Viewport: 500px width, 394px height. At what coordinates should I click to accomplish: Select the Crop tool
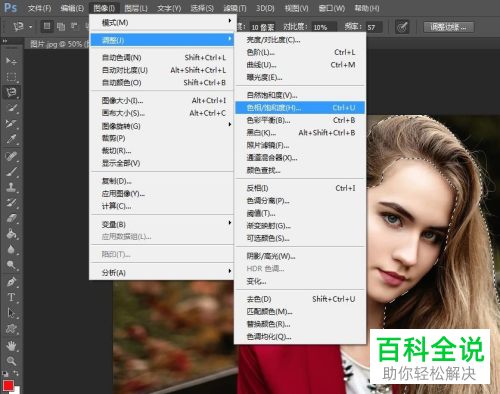11,123
